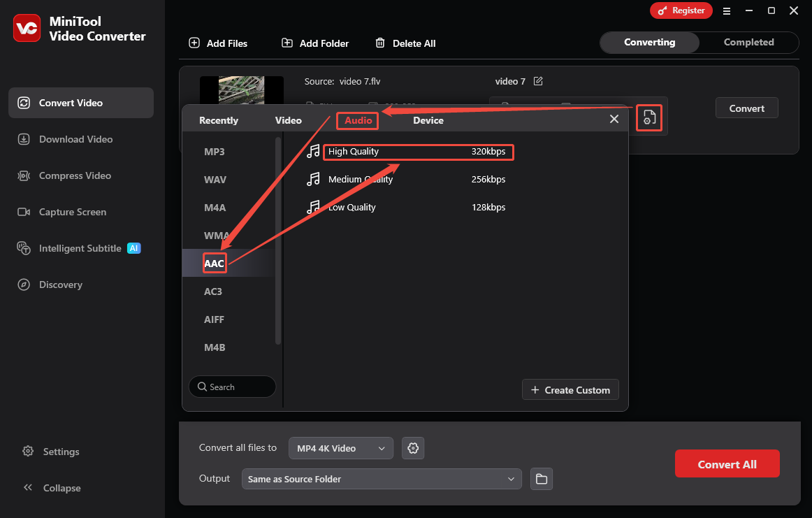Click the Add Folder button
The width and height of the screenshot is (812, 518).
coord(315,43)
